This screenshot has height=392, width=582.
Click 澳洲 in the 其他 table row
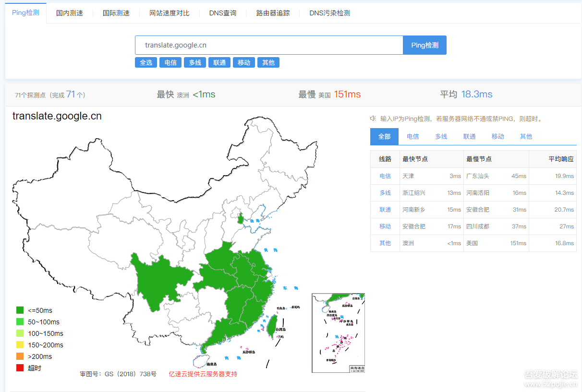pos(408,243)
